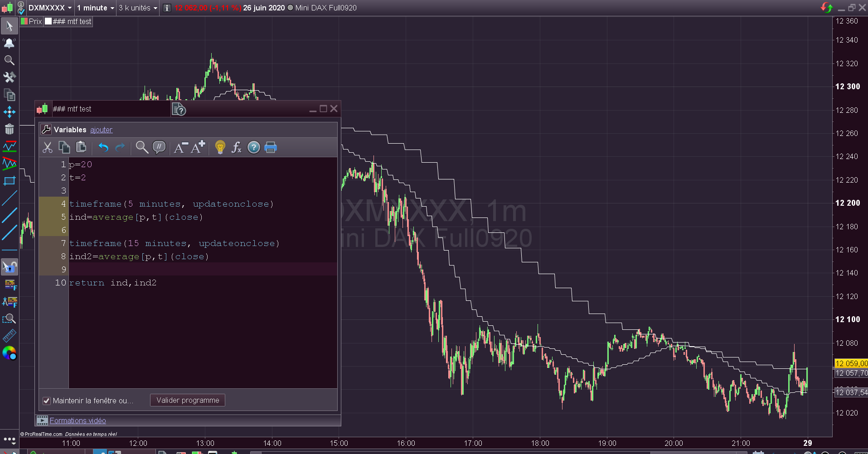Select the arrow cursor tool
This screenshot has width=868, height=454.
click(9, 26)
